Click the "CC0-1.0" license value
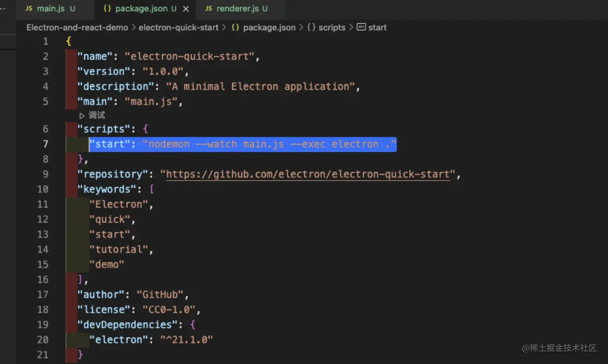This screenshot has height=364, width=608. pos(169,310)
